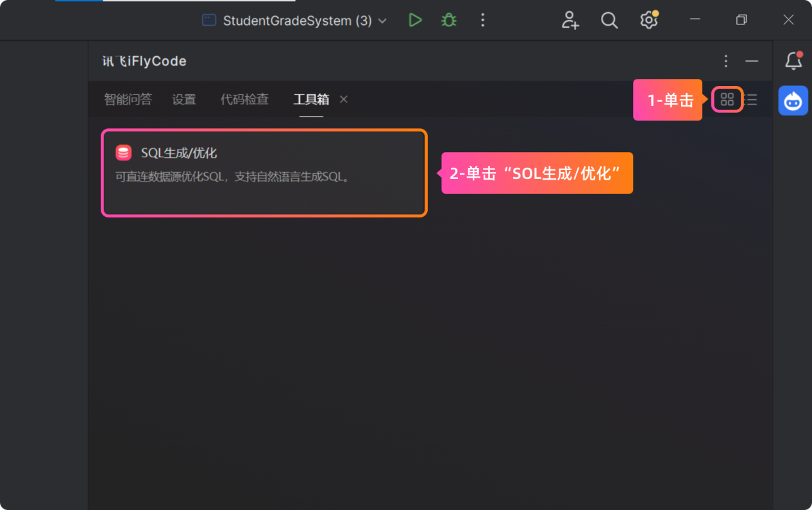Open IDE settings gear icon
Screen dimensions: 812x510
pos(649,20)
